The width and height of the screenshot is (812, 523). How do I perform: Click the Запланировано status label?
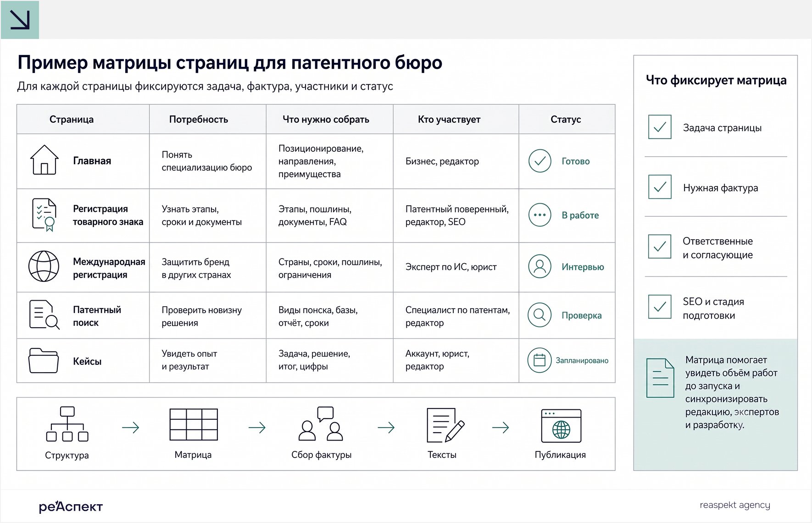582,361
